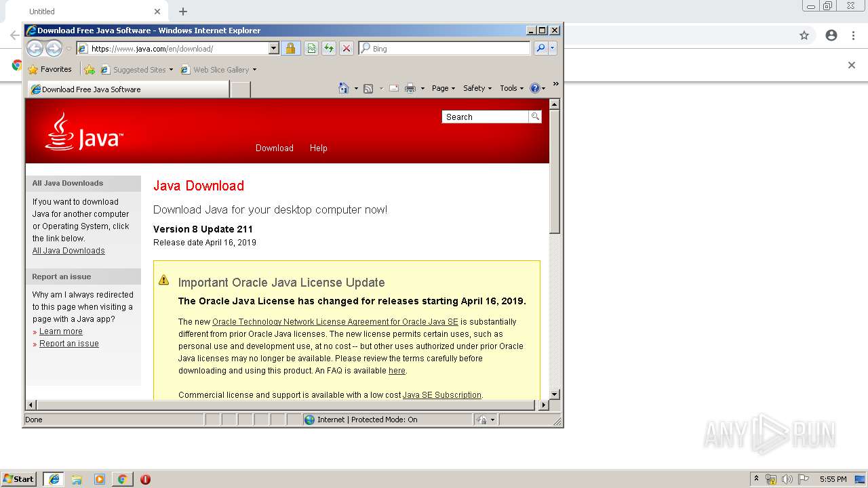The image size is (868, 488).
Task: Open a new blank IE tab
Action: pos(240,89)
